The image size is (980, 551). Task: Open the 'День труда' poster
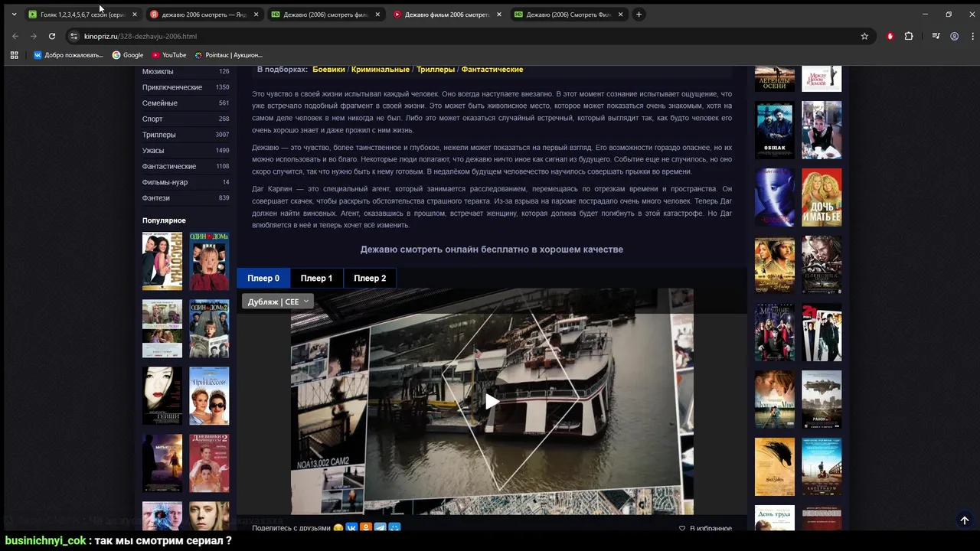coord(775,517)
